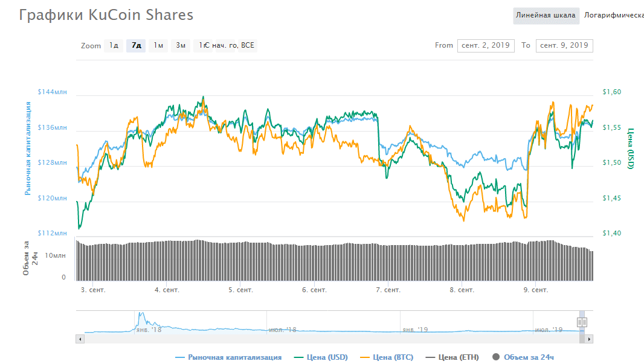Select the ВСЕ zoom range
This screenshot has width=644, height=364.
pyautogui.click(x=248, y=45)
